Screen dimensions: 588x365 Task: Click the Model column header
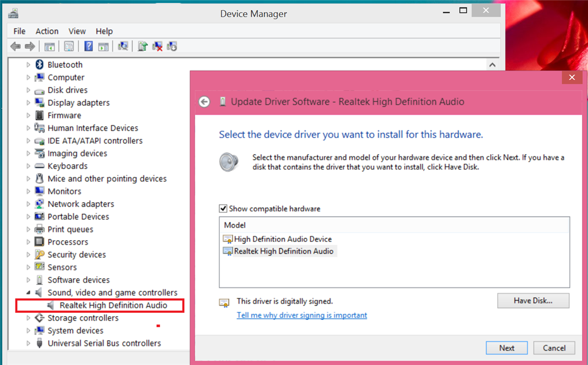pos(394,225)
